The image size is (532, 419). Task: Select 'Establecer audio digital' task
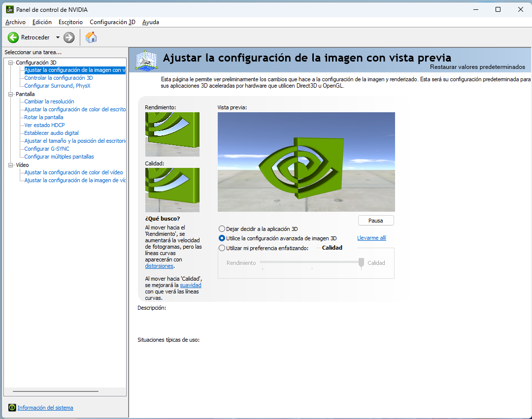tap(51, 133)
